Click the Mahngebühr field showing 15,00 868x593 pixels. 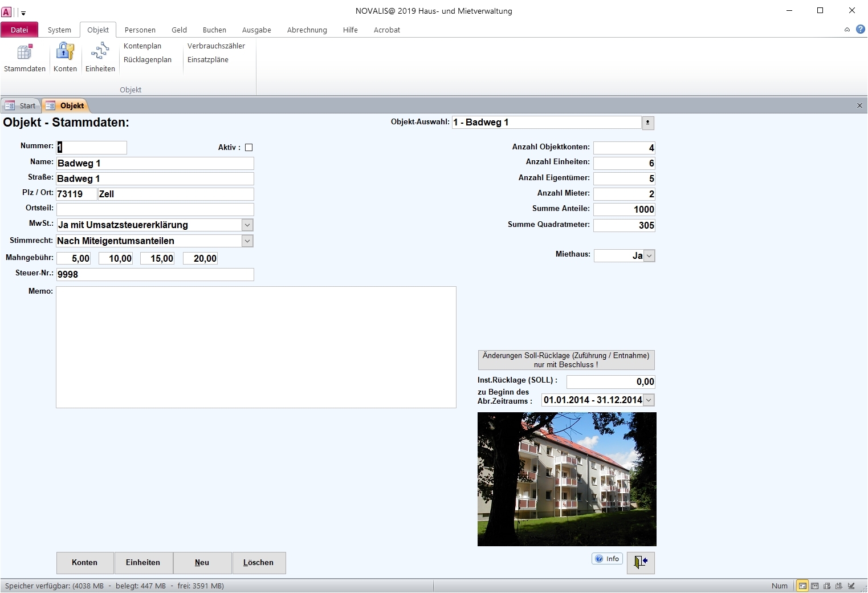coord(157,258)
